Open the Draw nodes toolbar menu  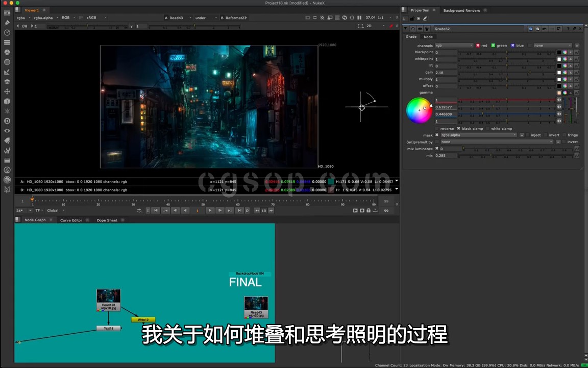[x=7, y=23]
